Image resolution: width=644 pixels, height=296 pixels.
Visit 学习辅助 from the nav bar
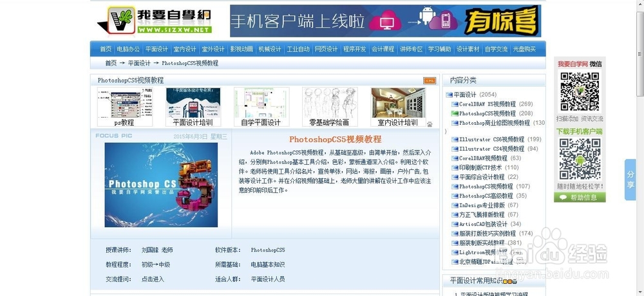tap(439, 50)
